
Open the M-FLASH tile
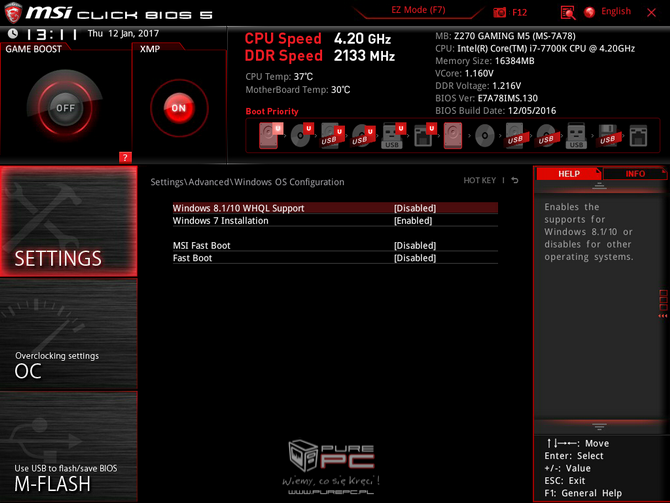[68, 446]
